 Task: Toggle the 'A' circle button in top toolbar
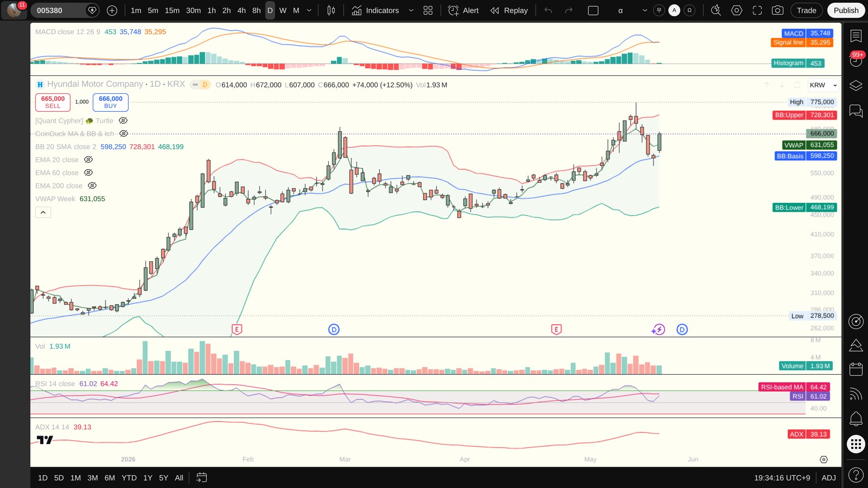[x=674, y=10]
